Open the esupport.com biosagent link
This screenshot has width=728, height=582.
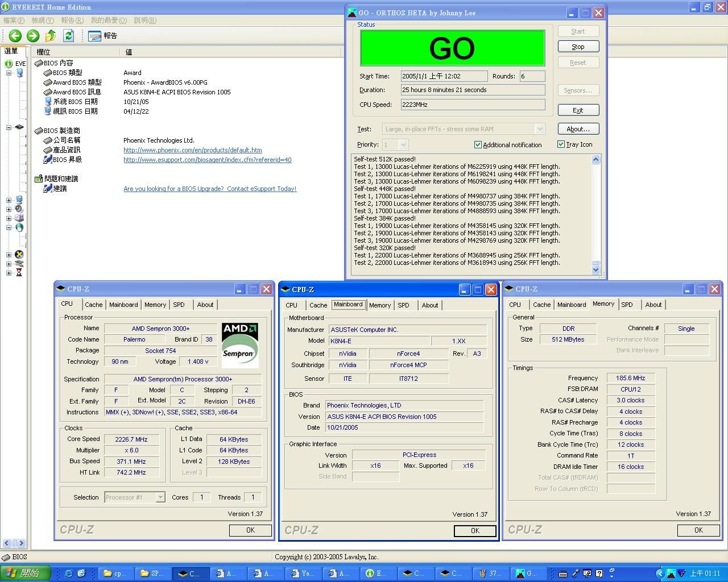point(208,160)
